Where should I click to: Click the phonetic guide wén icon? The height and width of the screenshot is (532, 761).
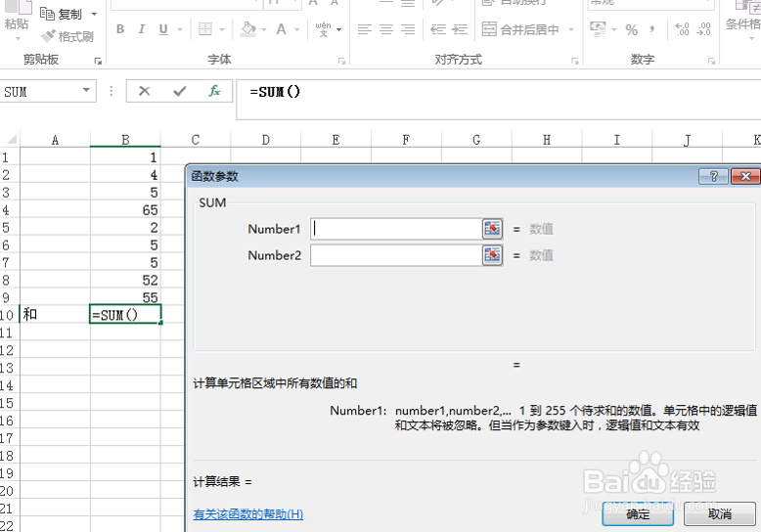[323, 29]
